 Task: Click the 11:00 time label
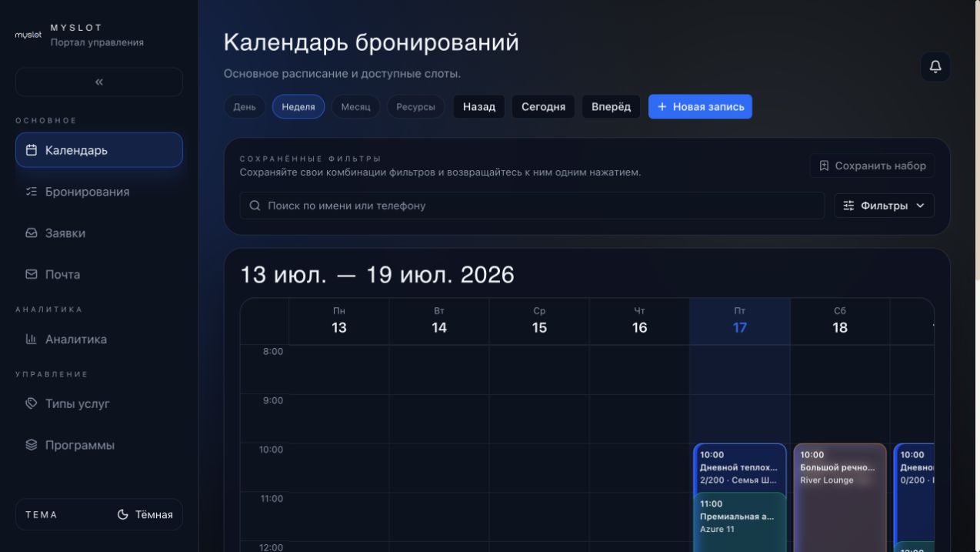point(272,499)
